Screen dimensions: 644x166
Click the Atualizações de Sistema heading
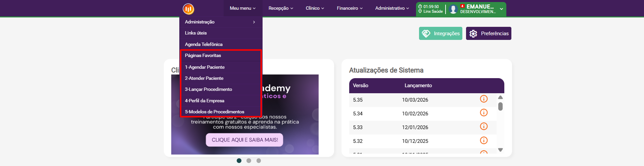[x=386, y=70]
